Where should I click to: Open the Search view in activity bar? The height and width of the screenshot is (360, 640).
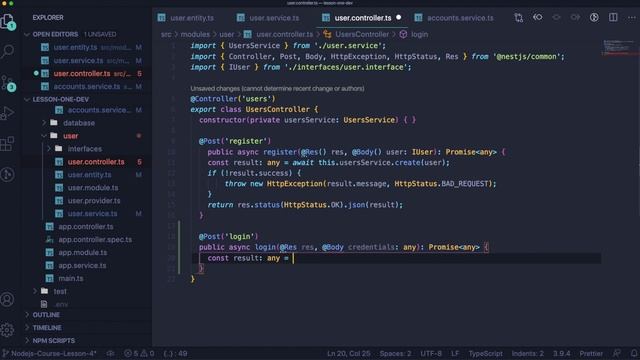click(8, 51)
